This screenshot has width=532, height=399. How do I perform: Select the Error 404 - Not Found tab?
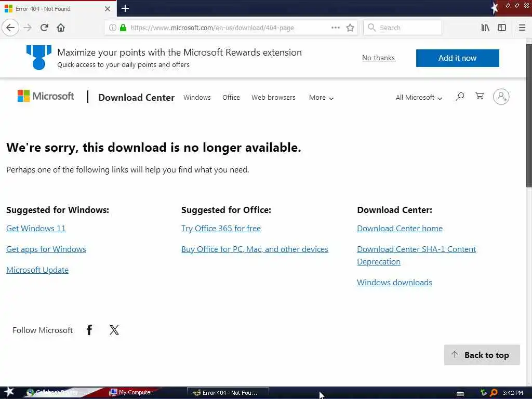click(x=58, y=9)
